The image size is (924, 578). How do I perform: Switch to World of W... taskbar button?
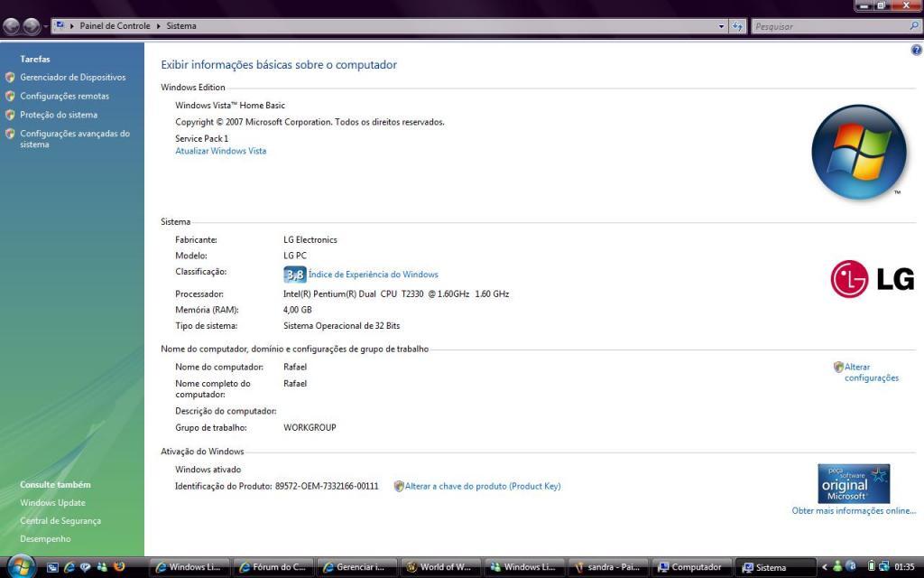[x=441, y=567]
